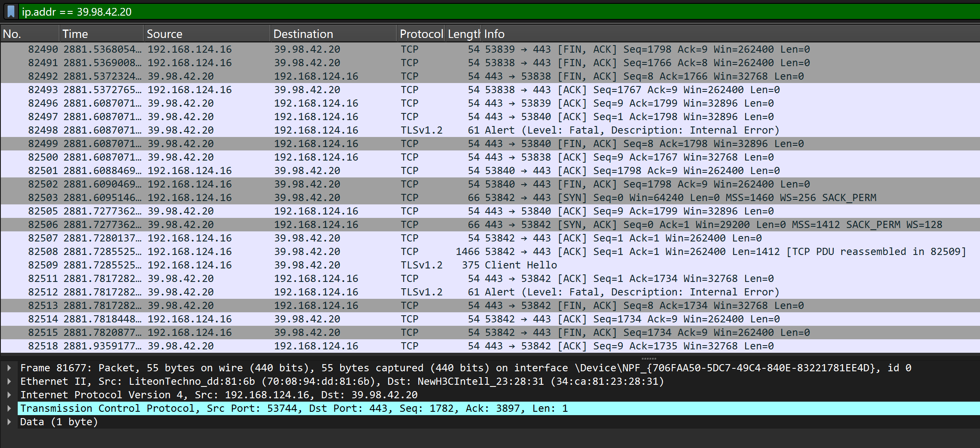Image resolution: width=980 pixels, height=448 pixels.
Task: Click the Info column header
Action: tap(717, 34)
